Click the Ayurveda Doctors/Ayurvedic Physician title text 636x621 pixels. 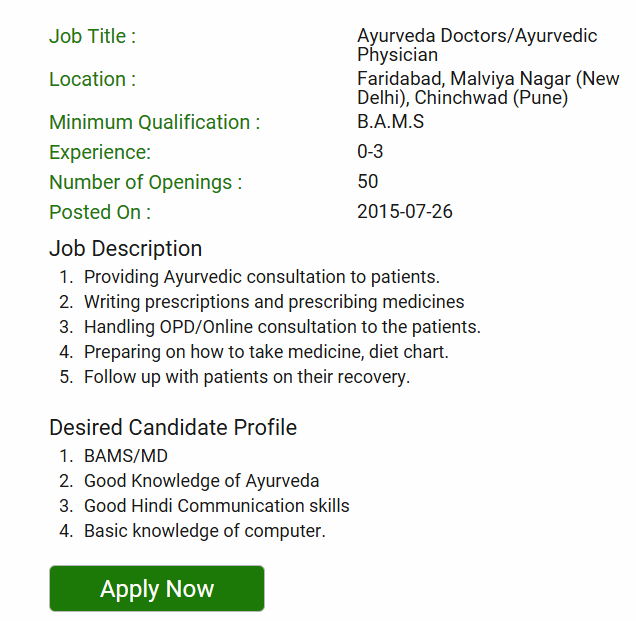point(477,45)
